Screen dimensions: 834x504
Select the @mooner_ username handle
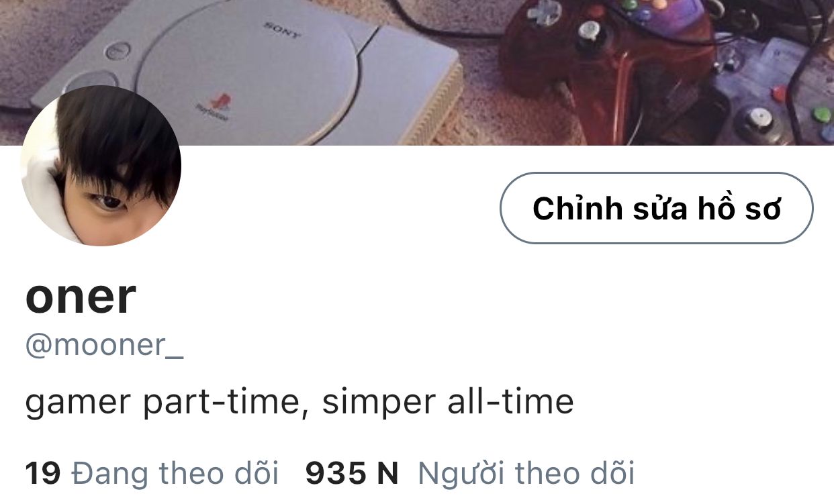[104, 346]
